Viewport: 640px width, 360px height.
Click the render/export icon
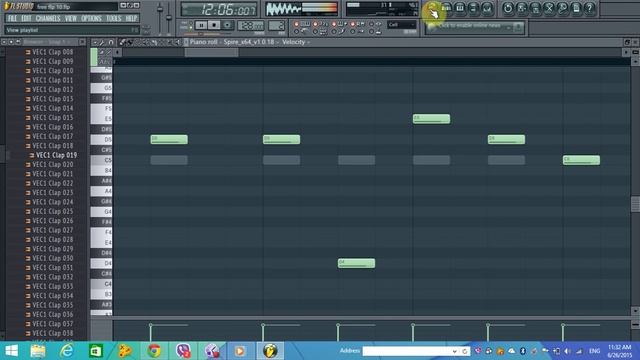tap(535, 8)
